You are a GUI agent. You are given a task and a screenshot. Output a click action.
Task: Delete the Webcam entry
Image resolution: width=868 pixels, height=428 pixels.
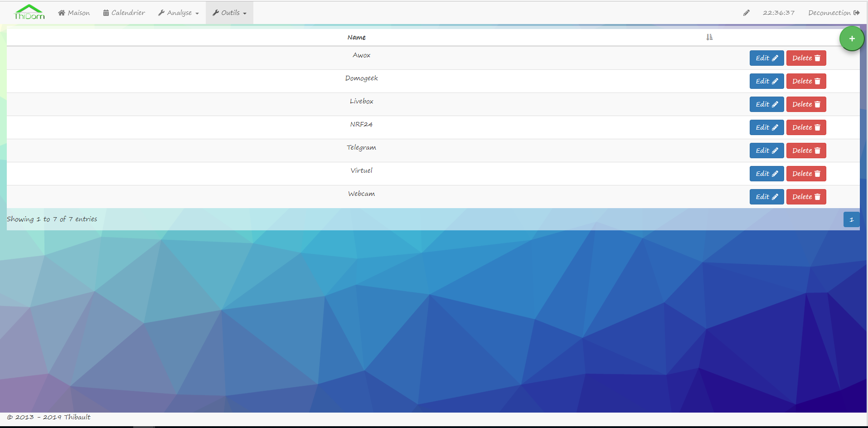806,197
